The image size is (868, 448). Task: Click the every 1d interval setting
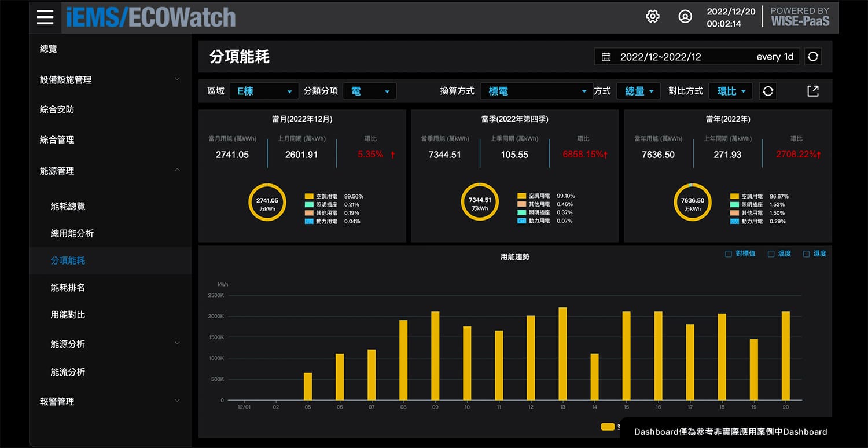pyautogui.click(x=775, y=57)
